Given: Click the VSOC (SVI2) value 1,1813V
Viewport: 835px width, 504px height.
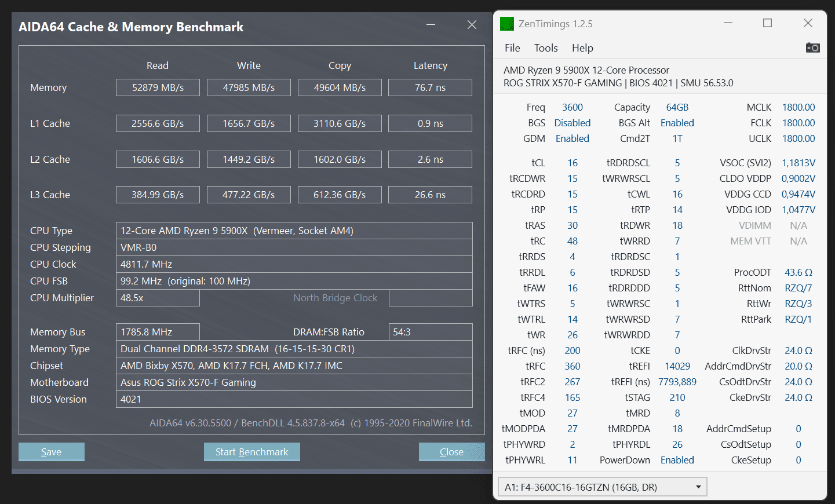Looking at the screenshot, I should tap(798, 163).
